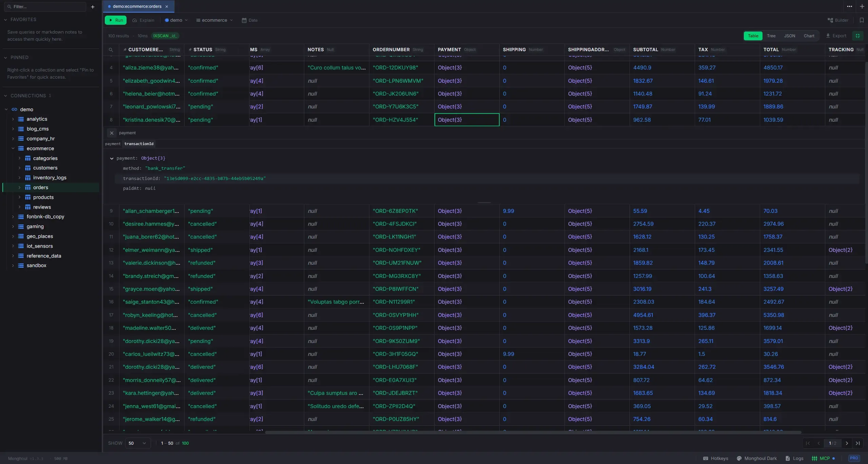Close the payment detail panel
The width and height of the screenshot is (868, 464).
pos(112,133)
